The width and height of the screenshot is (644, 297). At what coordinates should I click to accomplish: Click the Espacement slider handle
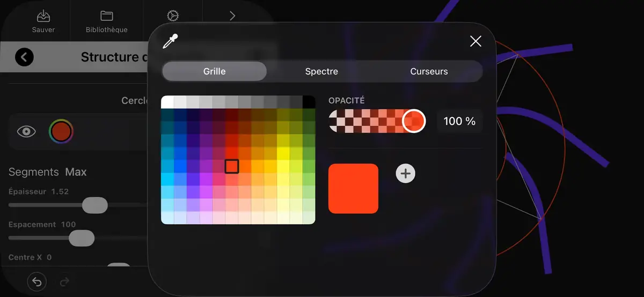tap(82, 238)
